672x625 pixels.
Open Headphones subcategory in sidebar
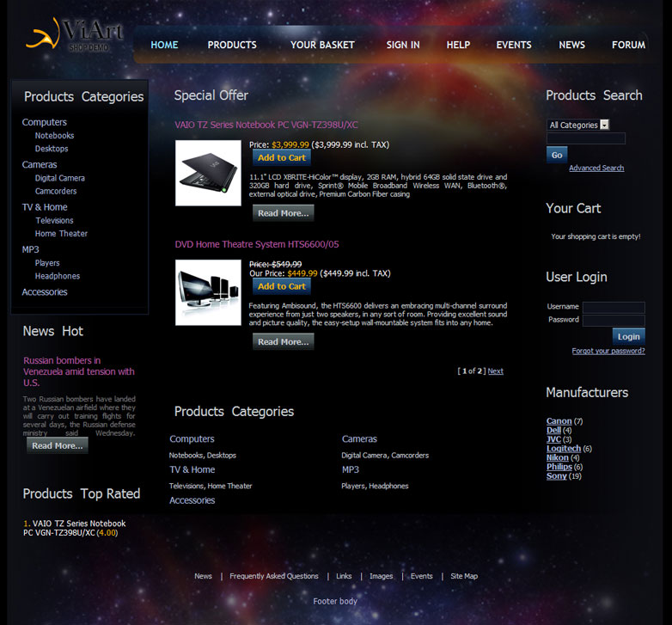click(x=58, y=276)
